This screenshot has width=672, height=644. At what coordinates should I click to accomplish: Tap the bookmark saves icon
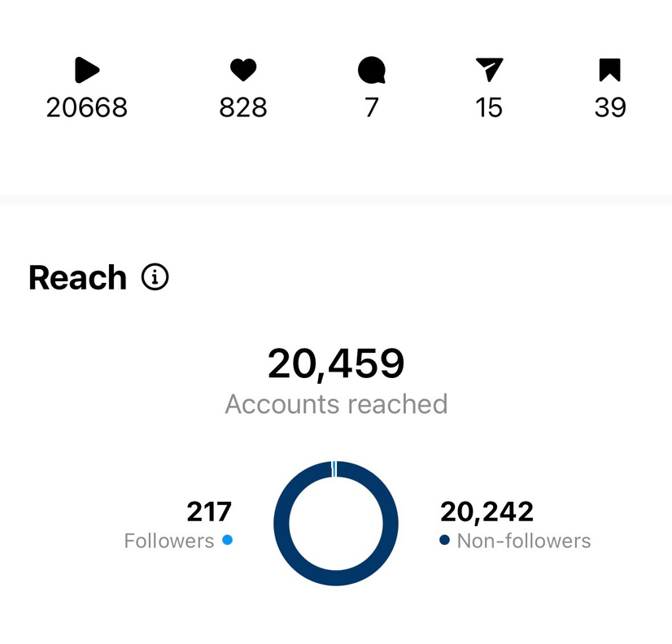pos(609,71)
